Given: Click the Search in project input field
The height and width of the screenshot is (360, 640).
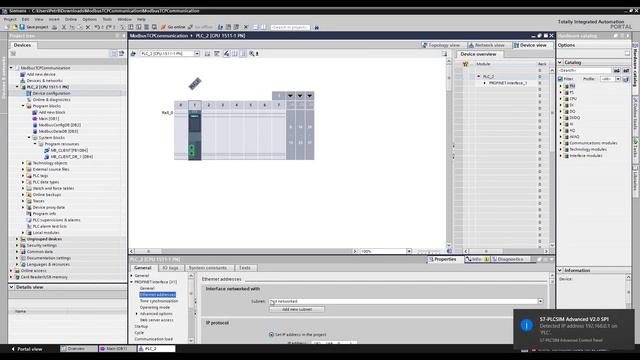Looking at the screenshot, I should pyautogui.click(x=290, y=27).
